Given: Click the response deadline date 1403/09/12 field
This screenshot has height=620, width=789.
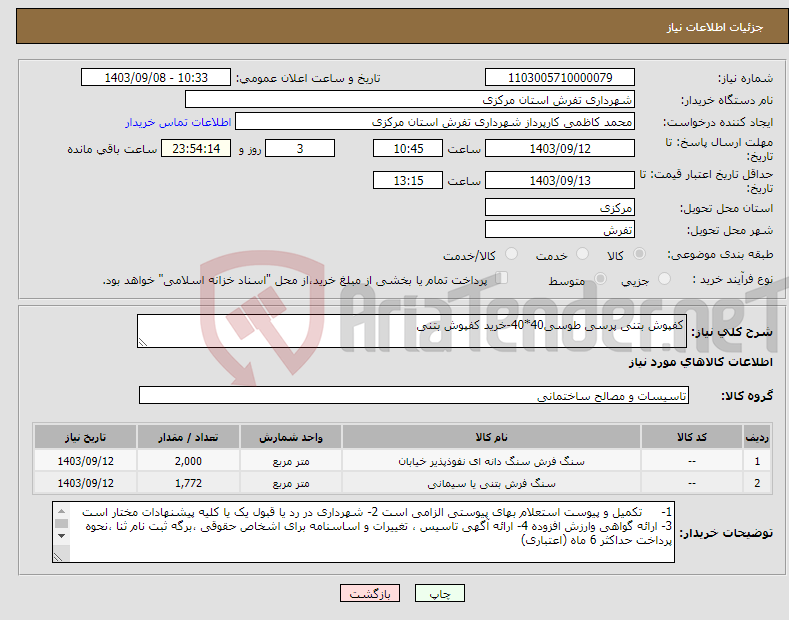Looking at the screenshot, I should tap(560, 148).
